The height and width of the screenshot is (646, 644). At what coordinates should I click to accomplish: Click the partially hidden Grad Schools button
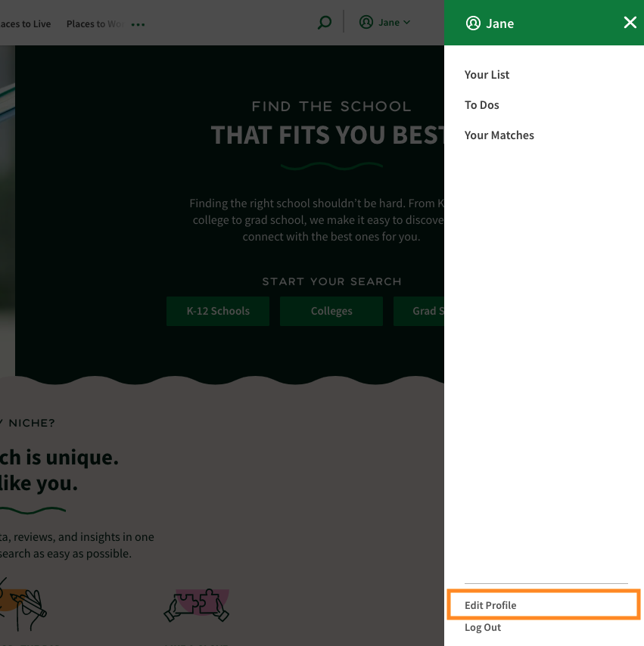[x=420, y=311]
